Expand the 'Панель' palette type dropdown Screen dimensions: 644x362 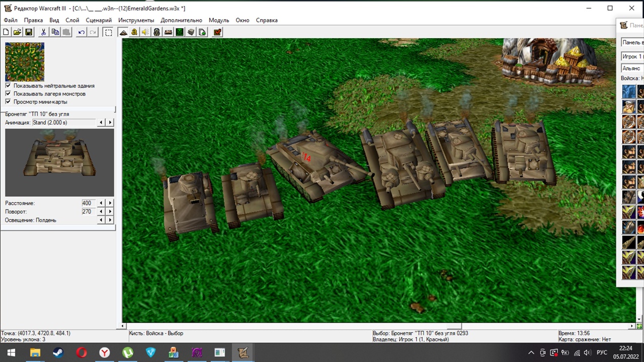point(632,43)
